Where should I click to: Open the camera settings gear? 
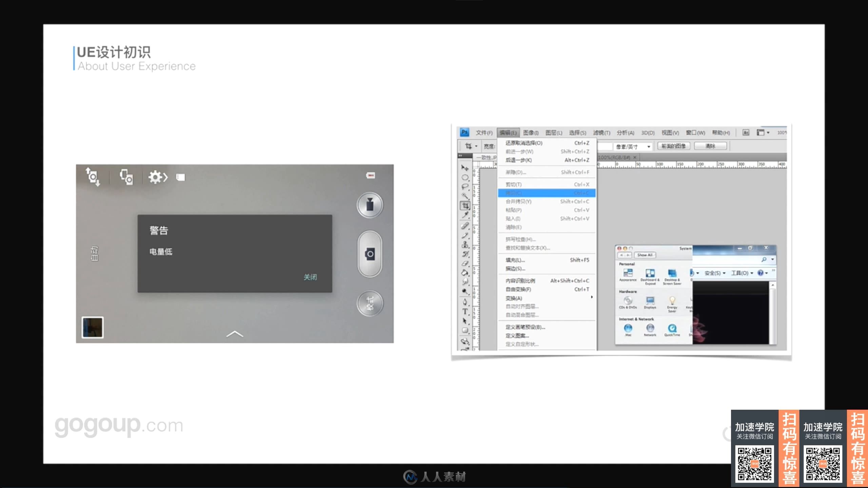(158, 177)
